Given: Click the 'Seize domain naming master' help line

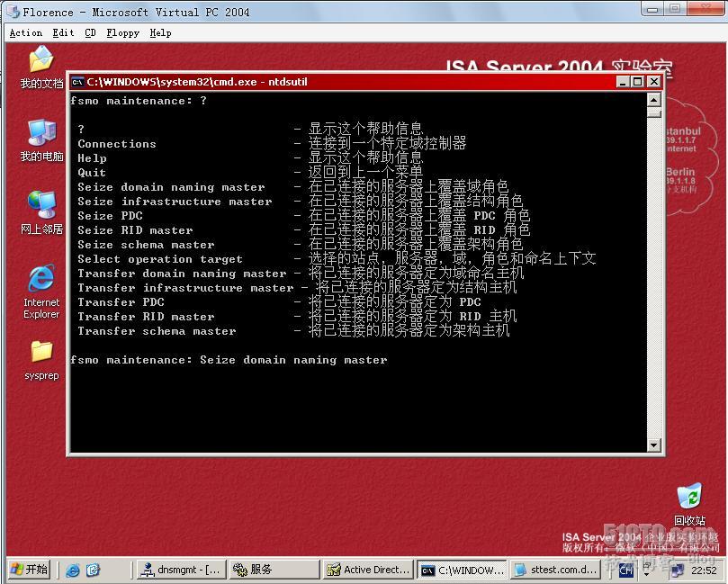Looking at the screenshot, I should 292,187.
